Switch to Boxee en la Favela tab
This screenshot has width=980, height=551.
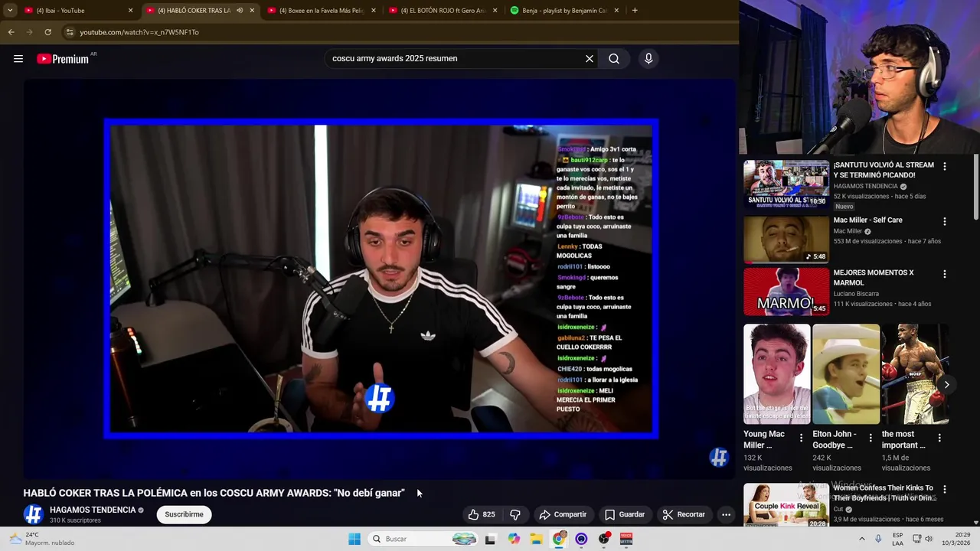coord(322,11)
